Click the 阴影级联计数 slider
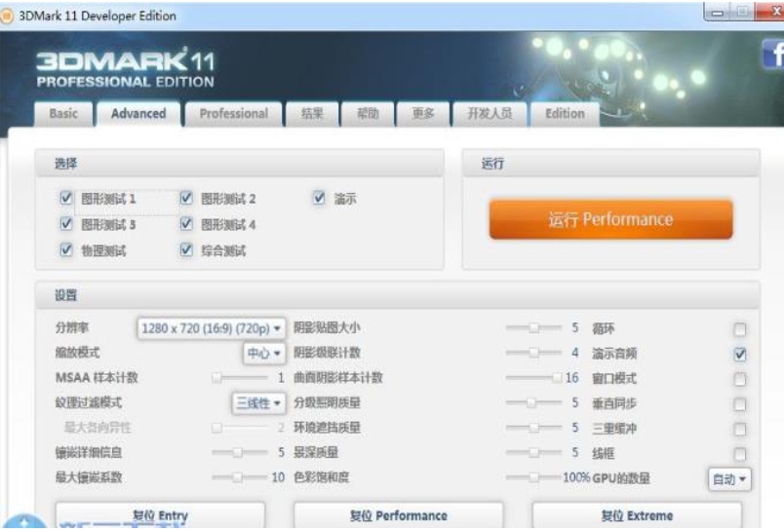 [x=533, y=353]
